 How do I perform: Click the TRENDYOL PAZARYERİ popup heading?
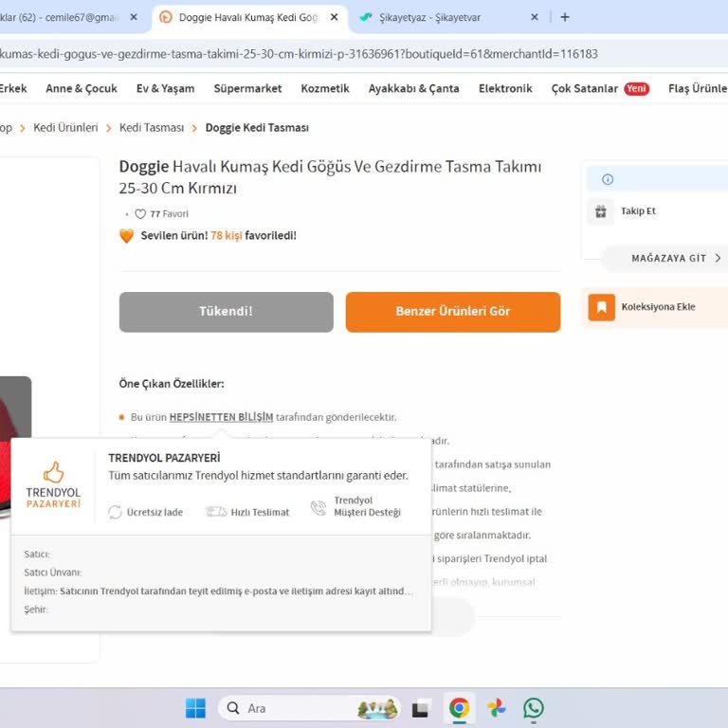[164, 458]
